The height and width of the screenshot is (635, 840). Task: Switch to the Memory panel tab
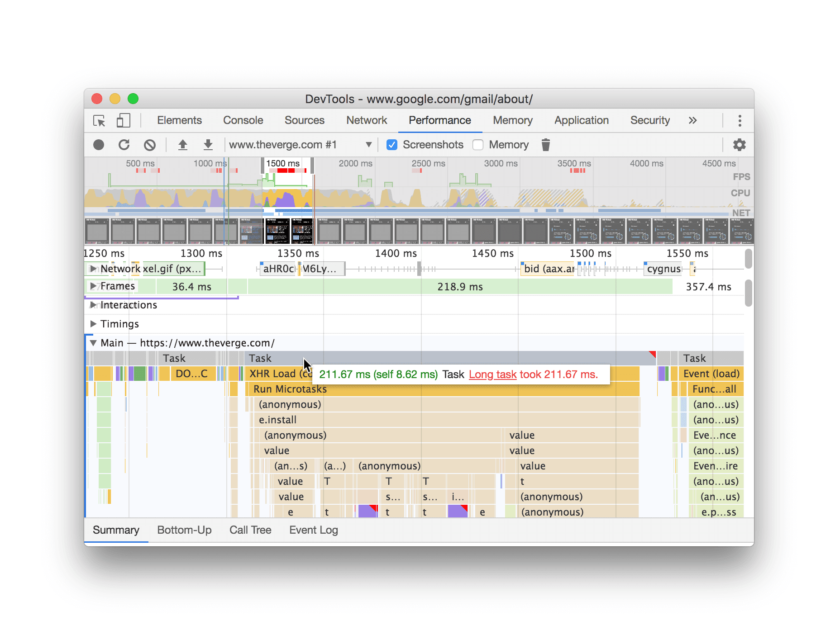(x=512, y=120)
